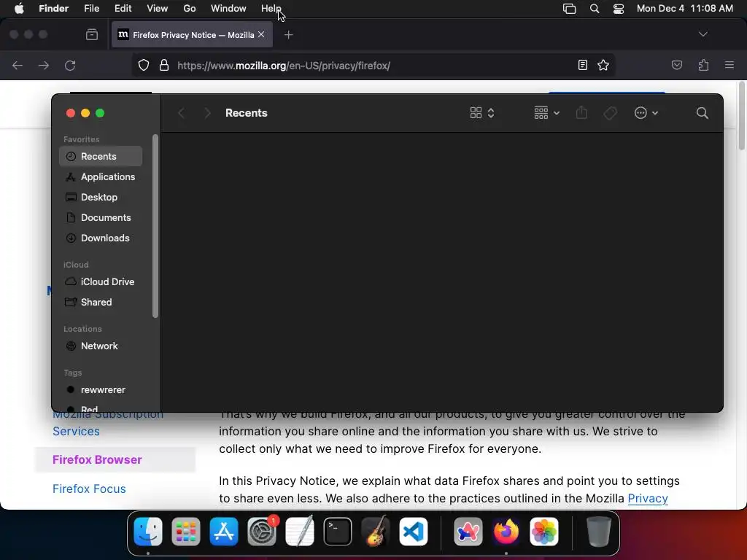Screen dimensions: 747x560
Task: Open the File menu
Action: (91, 9)
